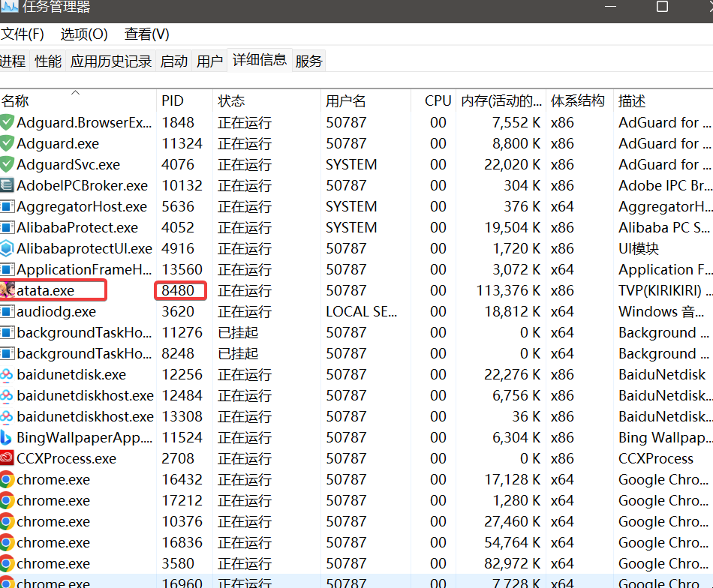
Task: Sort by the PID column header
Action: (172, 101)
